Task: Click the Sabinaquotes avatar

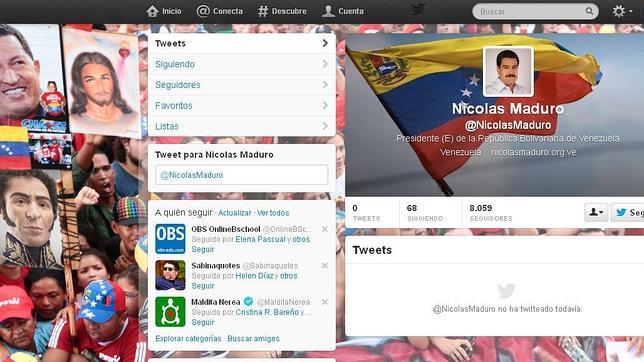Action: pyautogui.click(x=170, y=275)
